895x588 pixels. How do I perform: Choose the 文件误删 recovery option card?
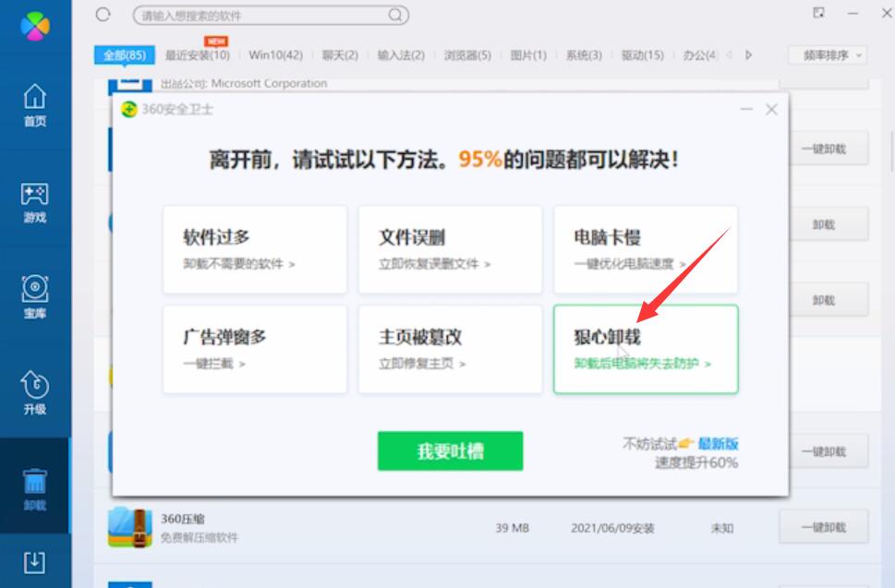pos(451,250)
